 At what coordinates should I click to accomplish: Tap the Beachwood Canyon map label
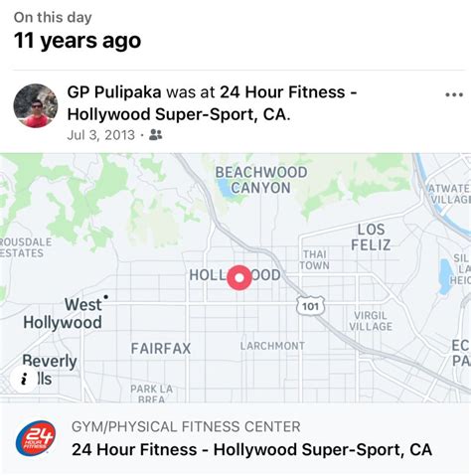pos(261,180)
